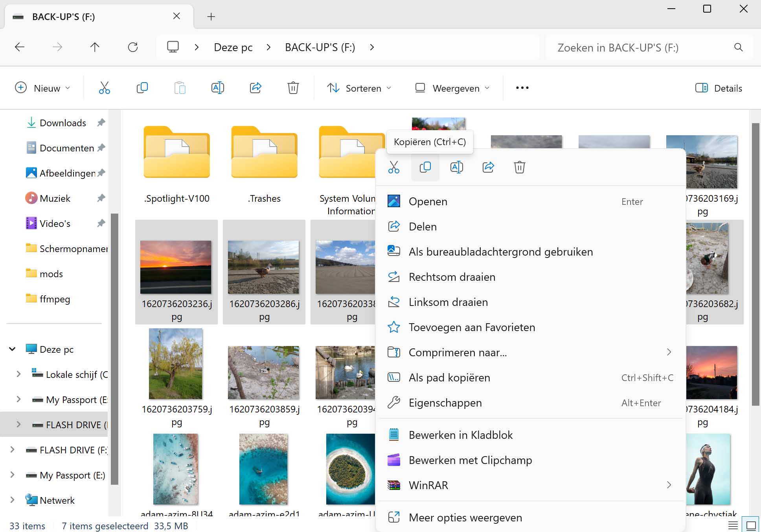Select the .Trashes folder
Screen dimensions: 761x532
(264, 165)
